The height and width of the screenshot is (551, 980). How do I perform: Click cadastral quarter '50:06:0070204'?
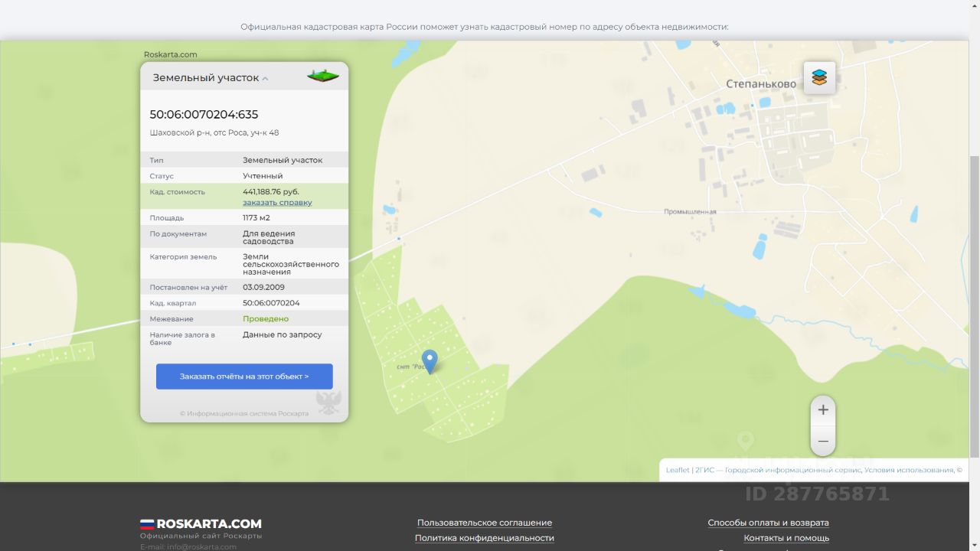(x=271, y=303)
